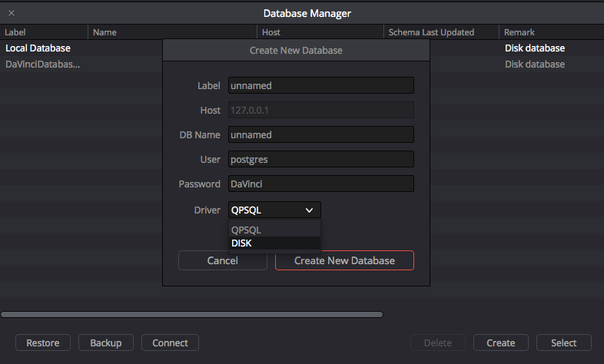Viewport: 604px width, 364px height.
Task: Focus the DB Name field
Action: point(320,134)
